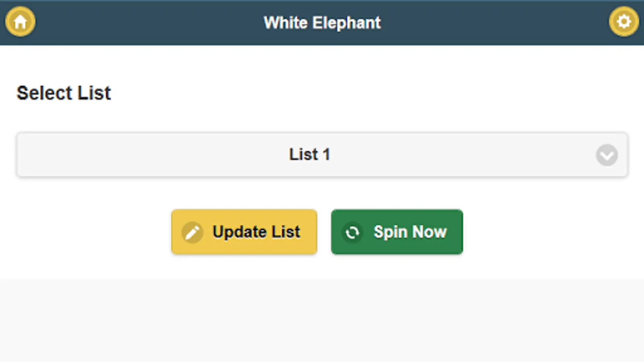Go to the Home screen icon

click(20, 22)
